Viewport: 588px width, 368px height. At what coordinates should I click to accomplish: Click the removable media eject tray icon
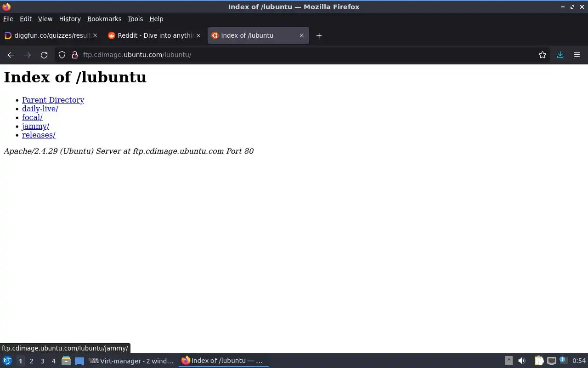tap(509, 361)
